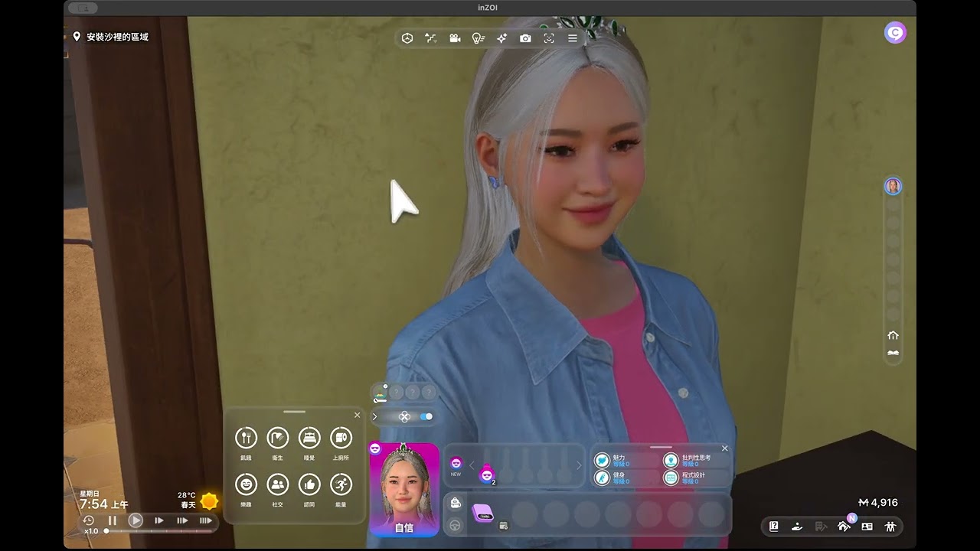
Task: Open the camera recording tool in top toolbar
Action: tap(455, 38)
